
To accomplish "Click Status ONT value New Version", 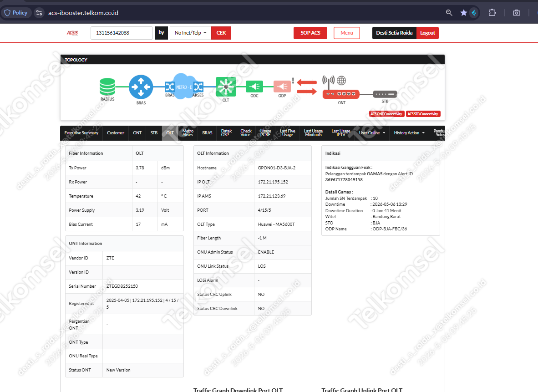I will [x=118, y=370].
